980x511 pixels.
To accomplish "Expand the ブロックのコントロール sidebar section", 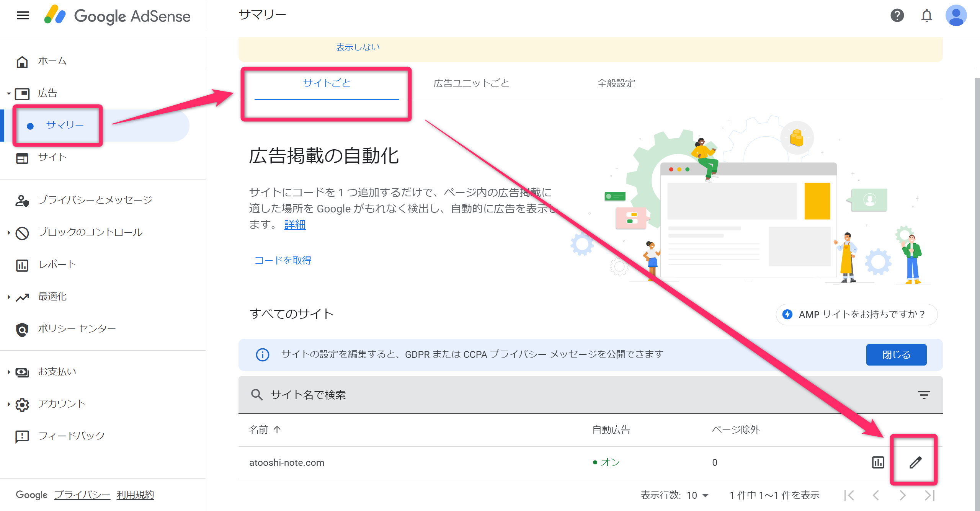I will 90,232.
